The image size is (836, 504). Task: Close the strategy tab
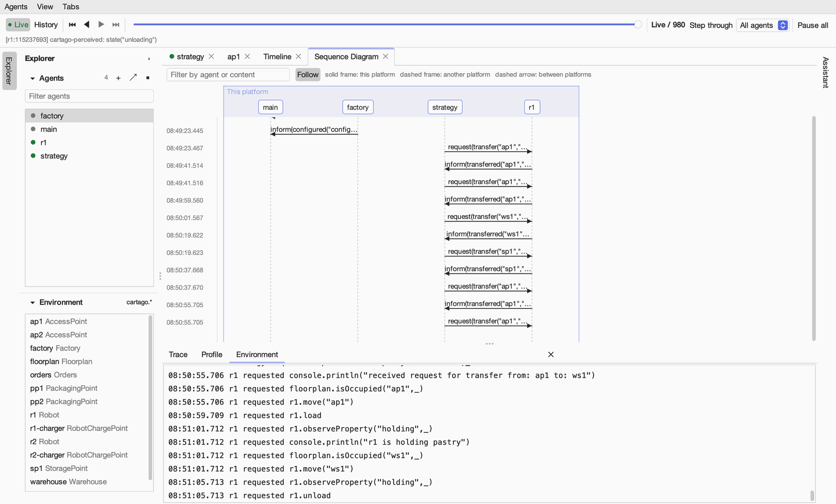point(212,56)
